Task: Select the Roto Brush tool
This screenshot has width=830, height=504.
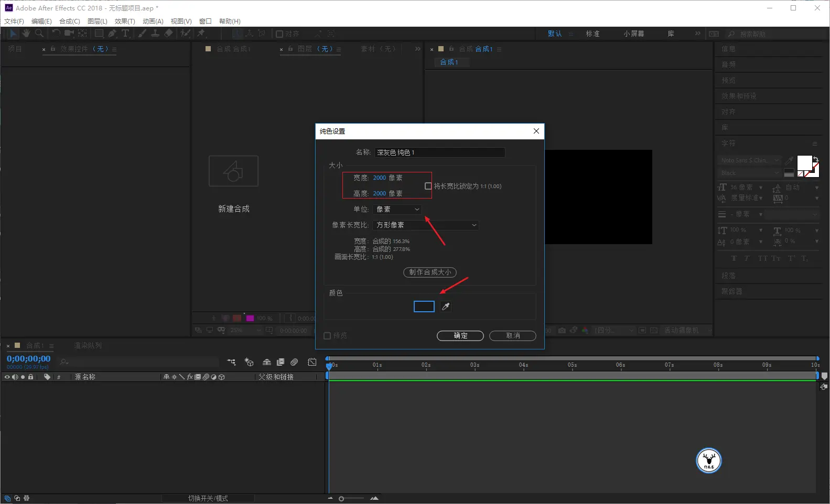Action: (x=185, y=34)
